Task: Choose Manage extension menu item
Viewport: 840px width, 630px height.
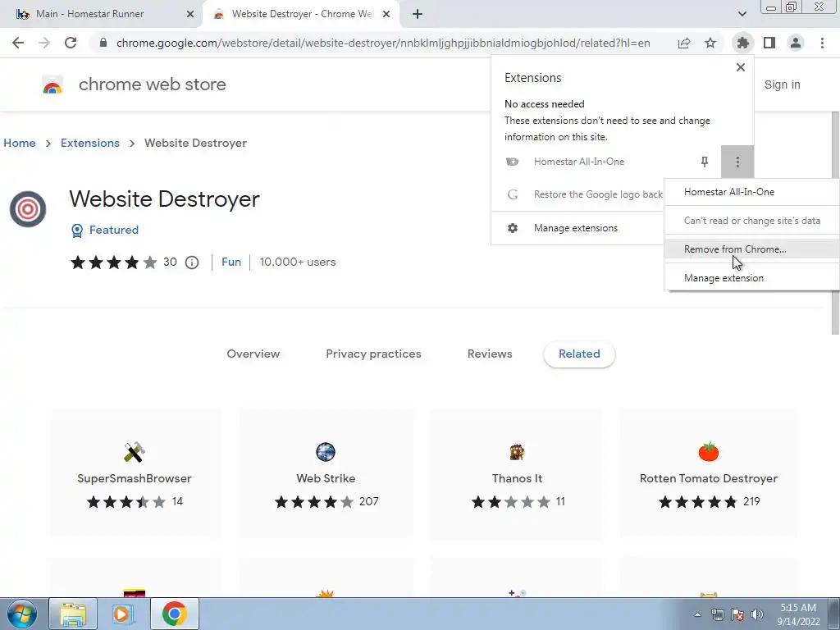Action: tap(752, 278)
